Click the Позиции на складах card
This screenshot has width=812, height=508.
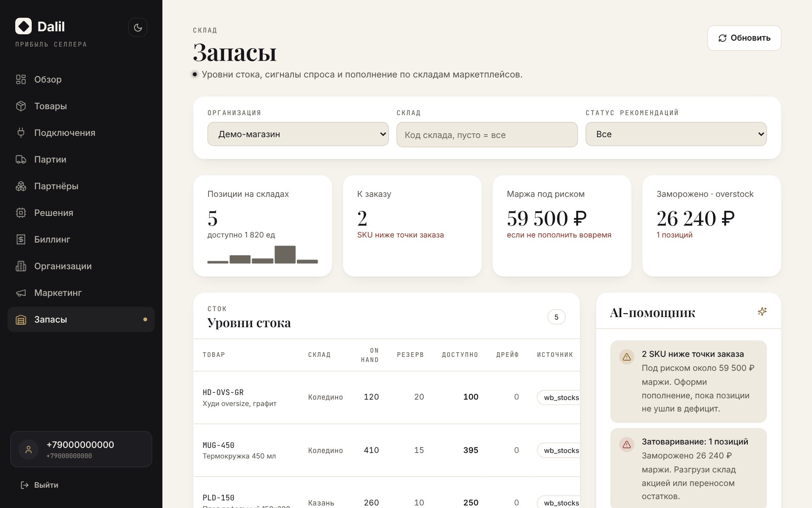pyautogui.click(x=263, y=226)
